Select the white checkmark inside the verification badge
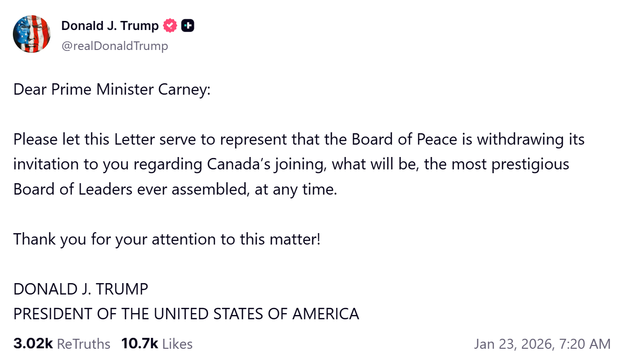The height and width of the screenshot is (364, 625). coord(169,25)
